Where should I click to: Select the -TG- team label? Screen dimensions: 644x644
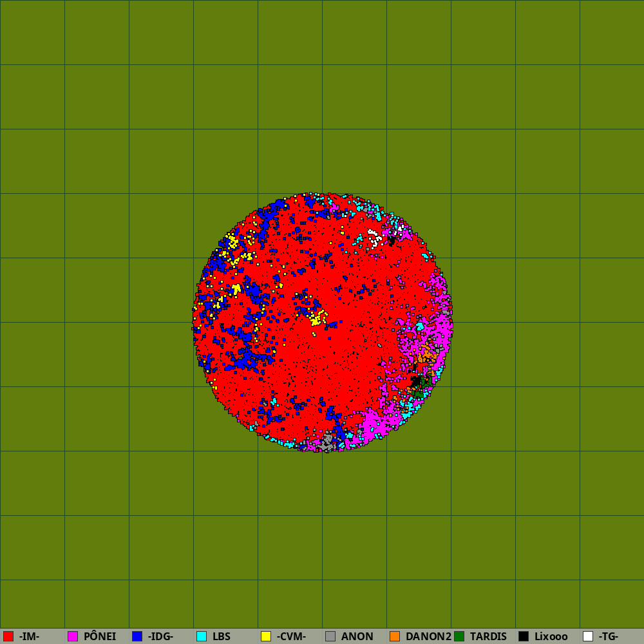pyautogui.click(x=609, y=637)
